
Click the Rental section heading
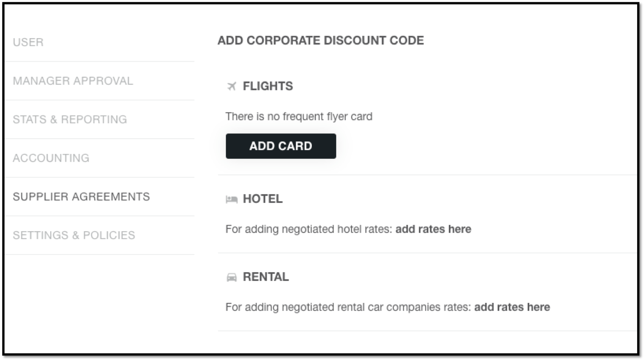click(266, 277)
